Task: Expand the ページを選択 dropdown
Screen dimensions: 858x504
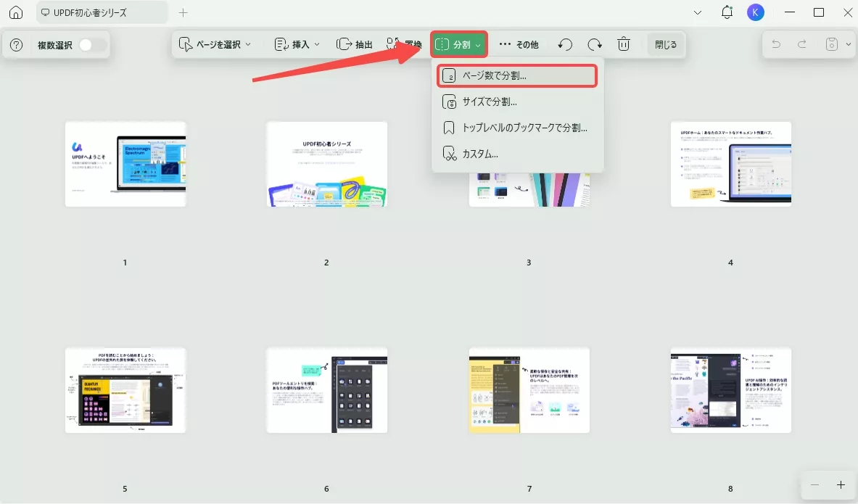Action: coord(216,44)
